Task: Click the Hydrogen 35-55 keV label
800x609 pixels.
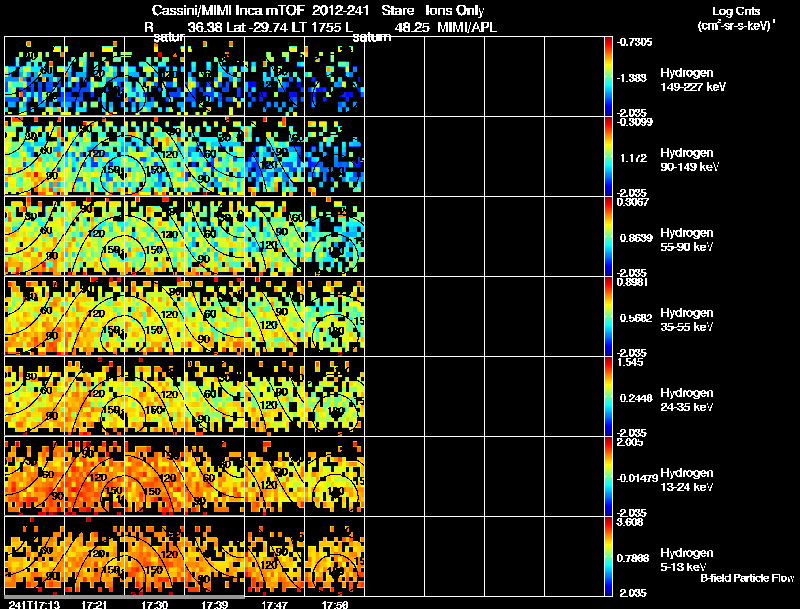Action: point(687,320)
